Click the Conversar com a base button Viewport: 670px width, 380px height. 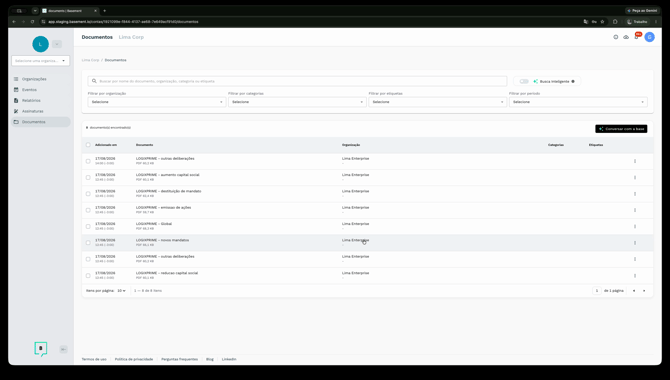tap(621, 129)
